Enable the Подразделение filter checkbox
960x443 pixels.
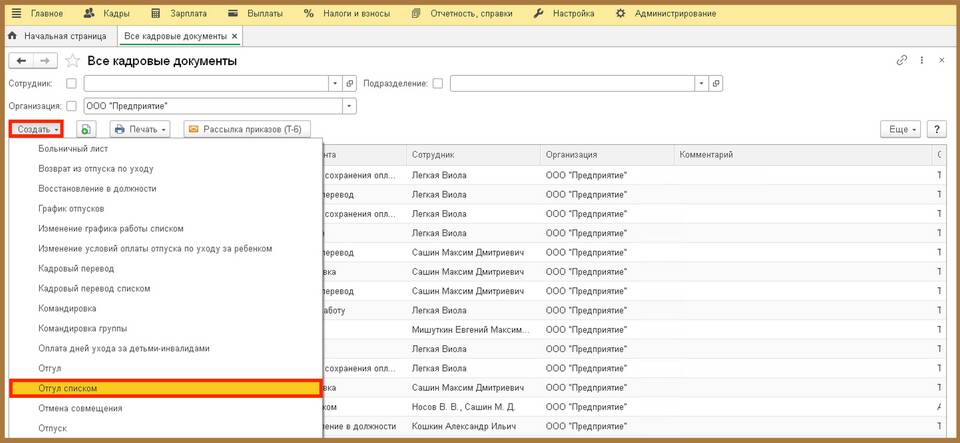437,83
